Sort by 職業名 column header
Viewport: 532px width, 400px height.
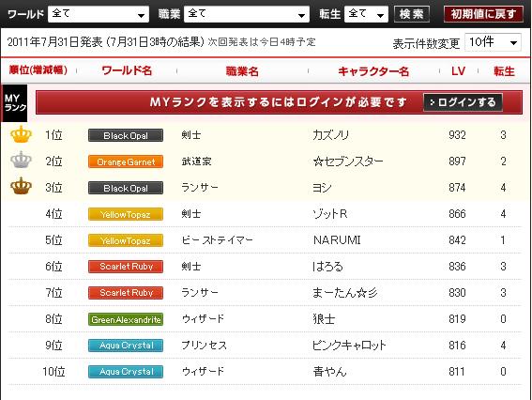point(242,71)
